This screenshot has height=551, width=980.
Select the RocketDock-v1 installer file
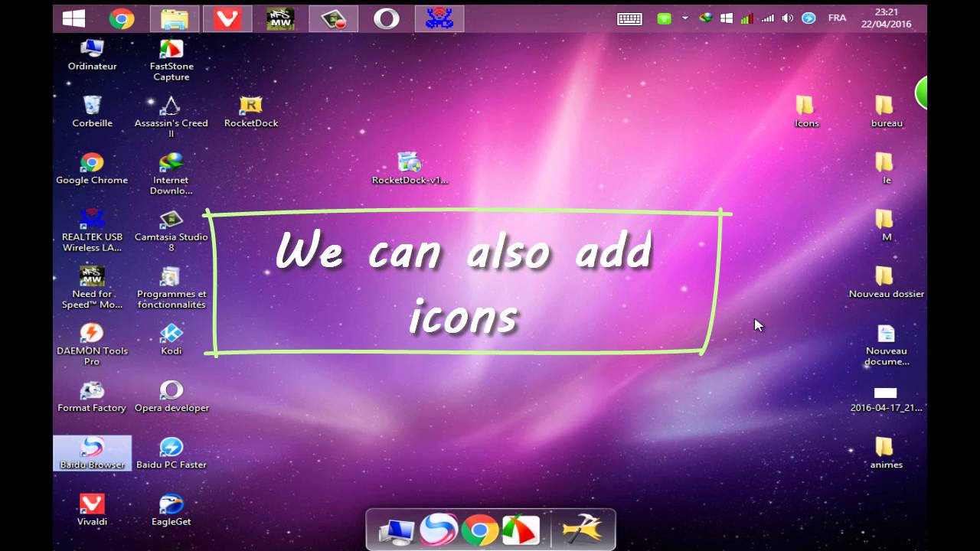tap(410, 168)
